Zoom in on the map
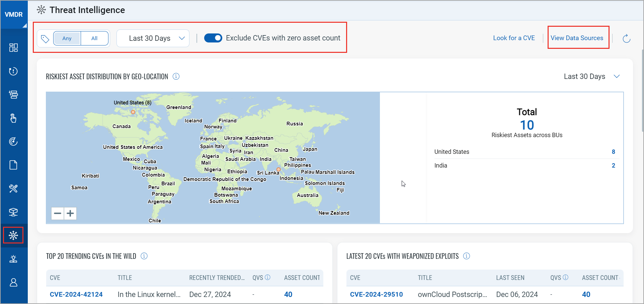Screen dimensions: 644x304 click(70, 213)
